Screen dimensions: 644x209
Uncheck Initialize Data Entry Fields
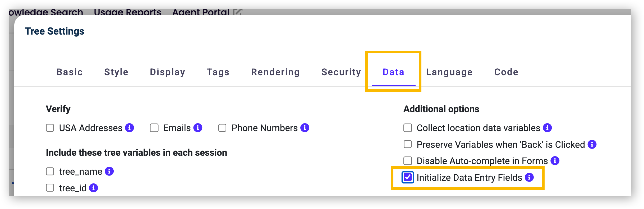pyautogui.click(x=408, y=177)
